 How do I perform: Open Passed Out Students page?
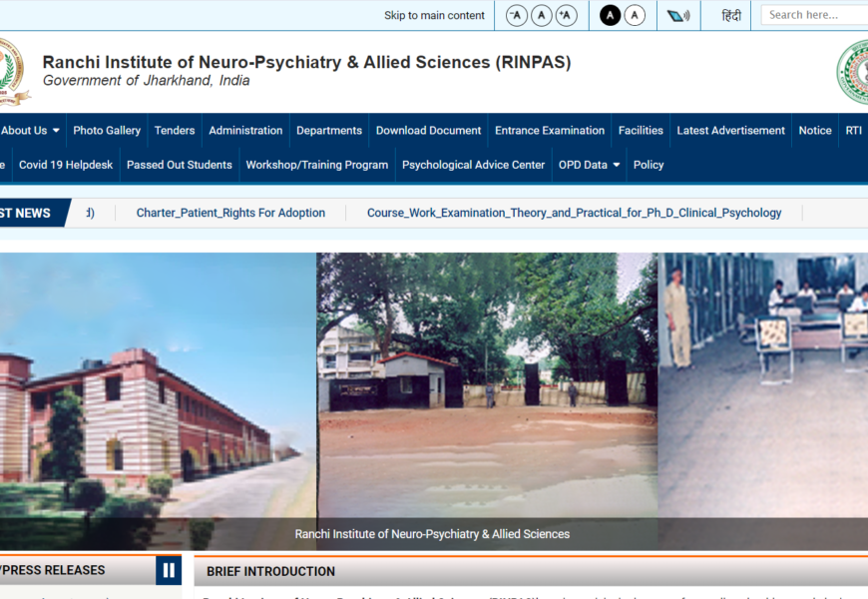(180, 165)
